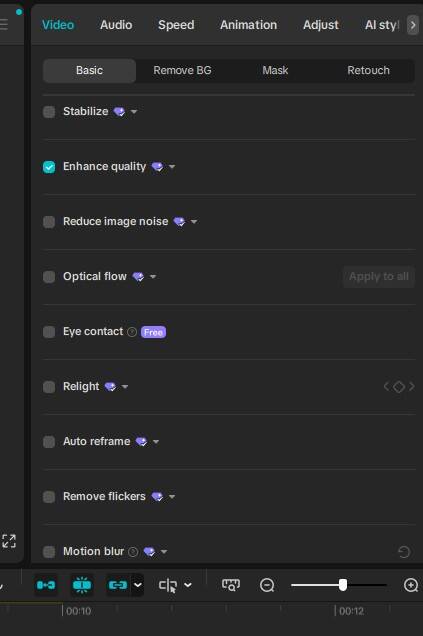Click the tab bar right-arrow scroll button
Viewport: 423px width, 636px height.
(413, 25)
